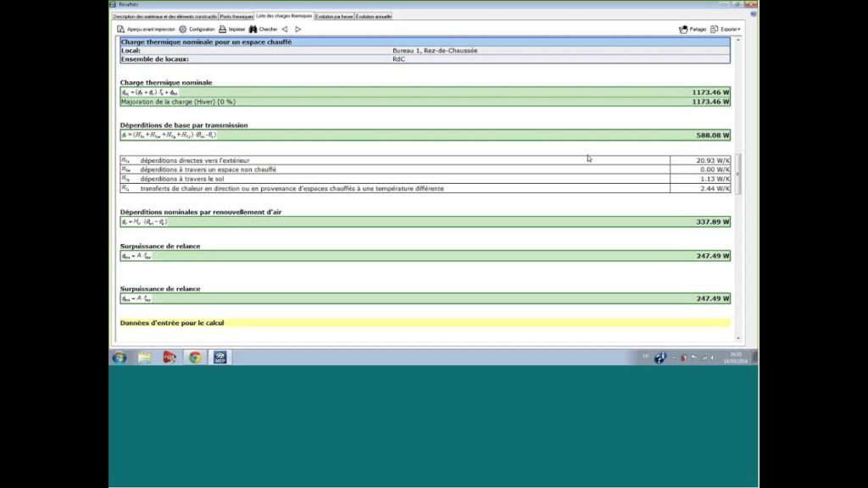Open the Configuration gear icon
This screenshot has height=488, width=868.
[x=182, y=29]
